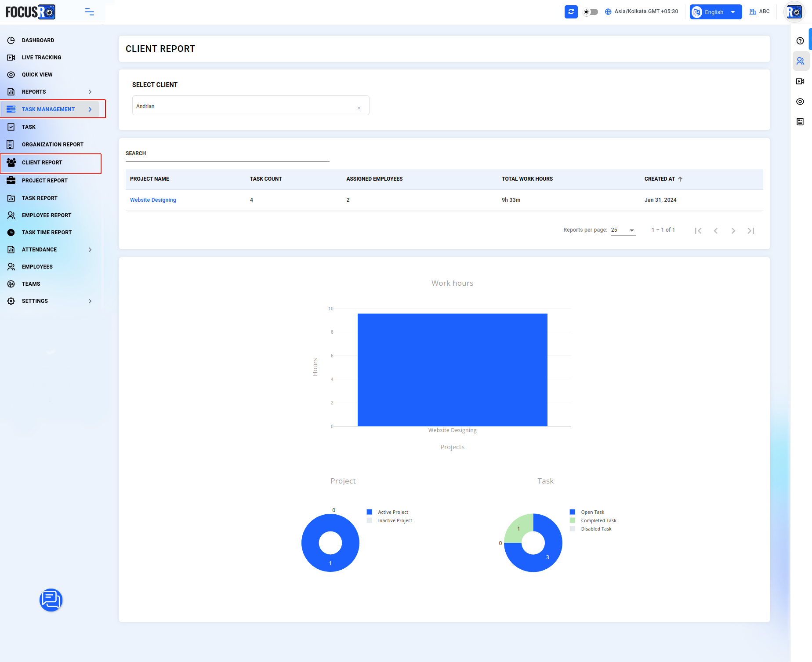Click the blue refresh button in the header
The image size is (812, 662).
pos(571,12)
